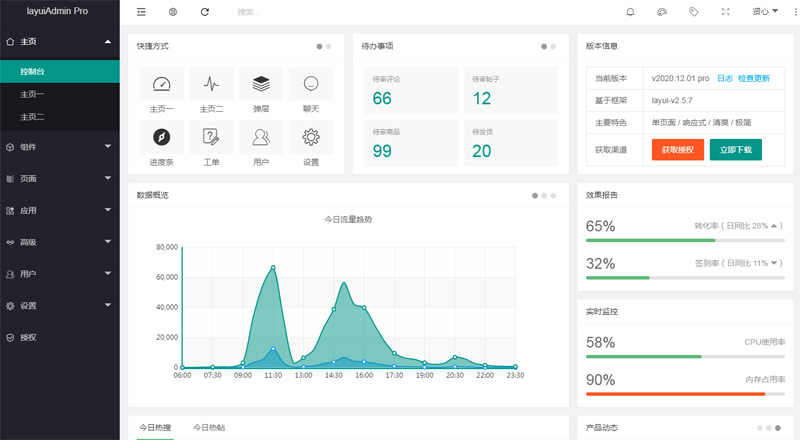The width and height of the screenshot is (800, 440).
Task: Collapse the 主页 sidebar menu arrow
Action: click(108, 41)
